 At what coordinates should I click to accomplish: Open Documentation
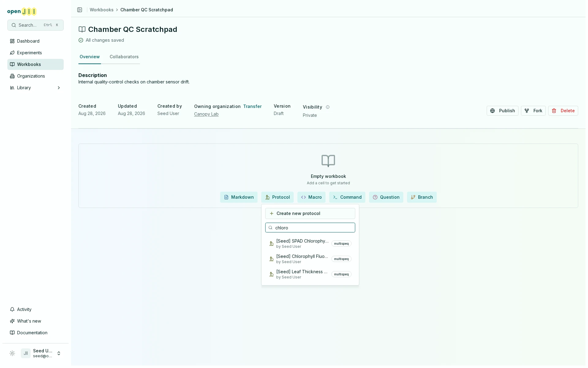pyautogui.click(x=36, y=333)
